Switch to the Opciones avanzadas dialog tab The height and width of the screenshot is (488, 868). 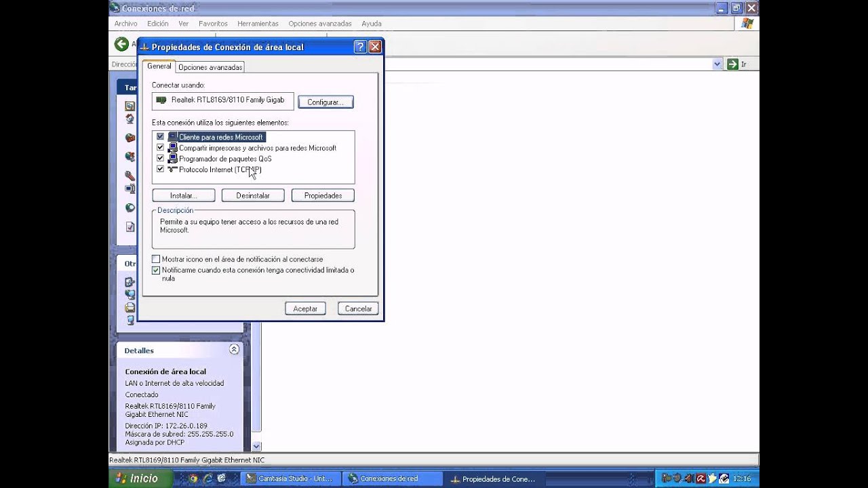pyautogui.click(x=210, y=67)
